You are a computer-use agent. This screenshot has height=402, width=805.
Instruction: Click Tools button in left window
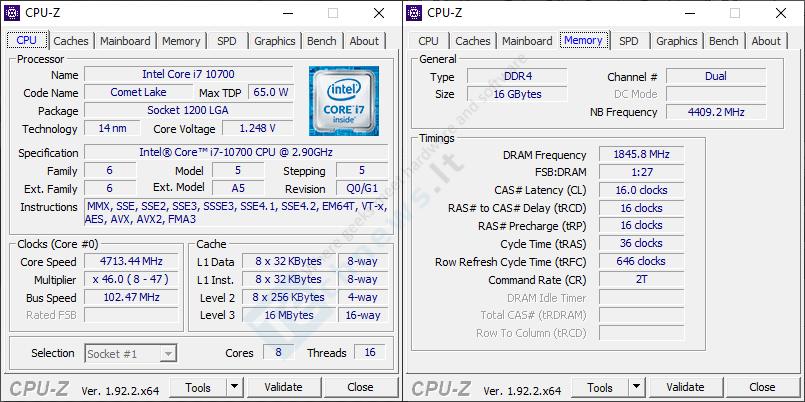tap(198, 387)
